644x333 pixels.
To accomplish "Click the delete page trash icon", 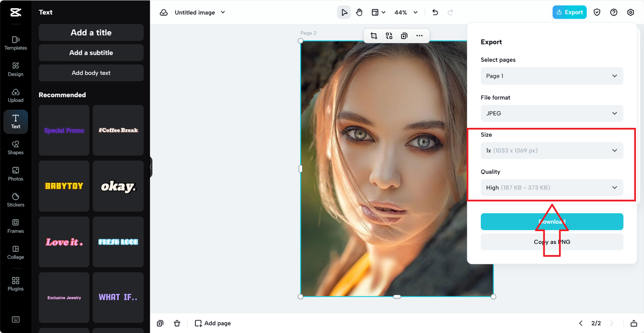I will pos(177,323).
